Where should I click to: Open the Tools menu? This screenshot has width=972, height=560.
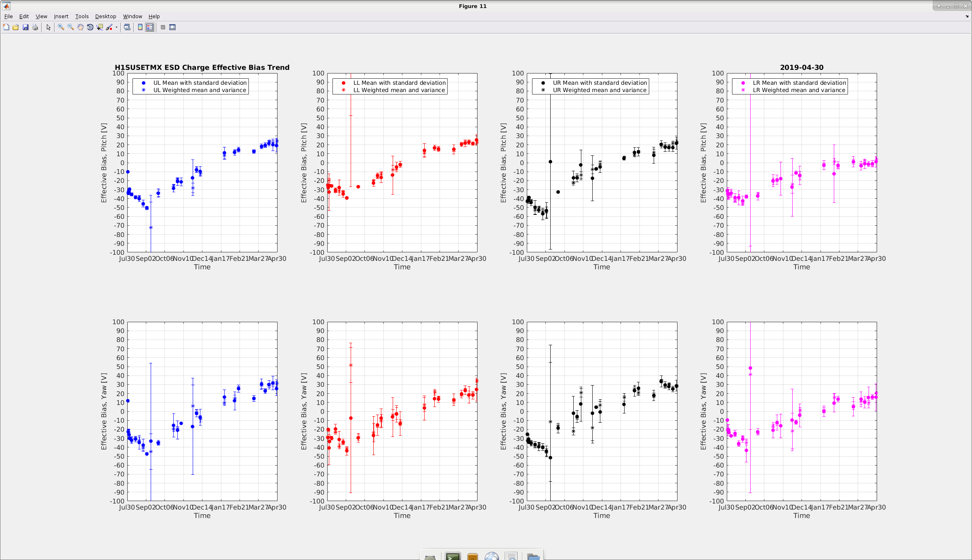click(82, 17)
